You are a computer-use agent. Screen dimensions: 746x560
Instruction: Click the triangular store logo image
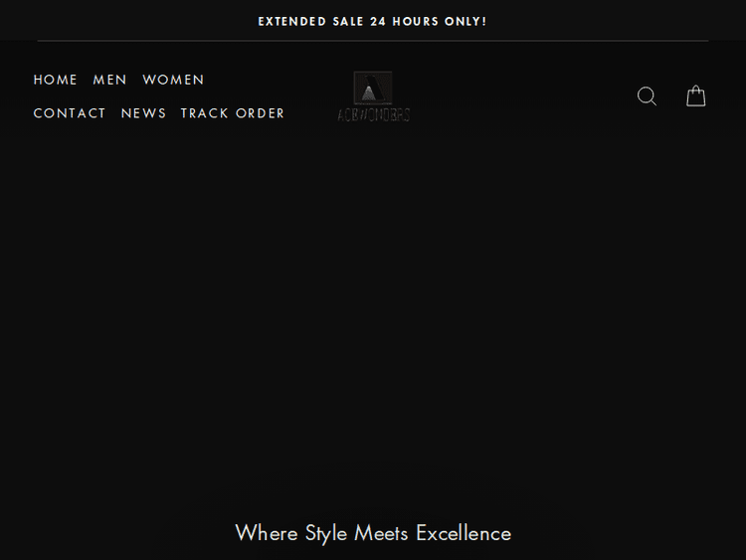[x=373, y=88]
